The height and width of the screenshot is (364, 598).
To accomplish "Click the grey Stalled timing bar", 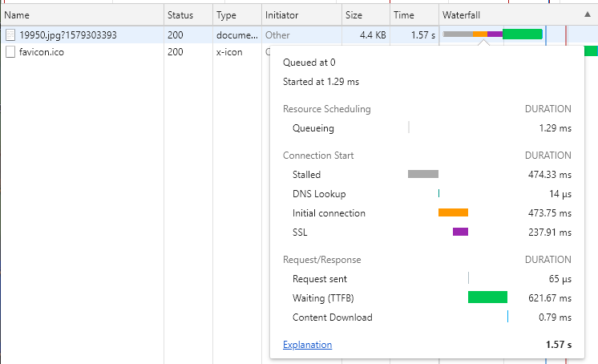I will (x=423, y=174).
